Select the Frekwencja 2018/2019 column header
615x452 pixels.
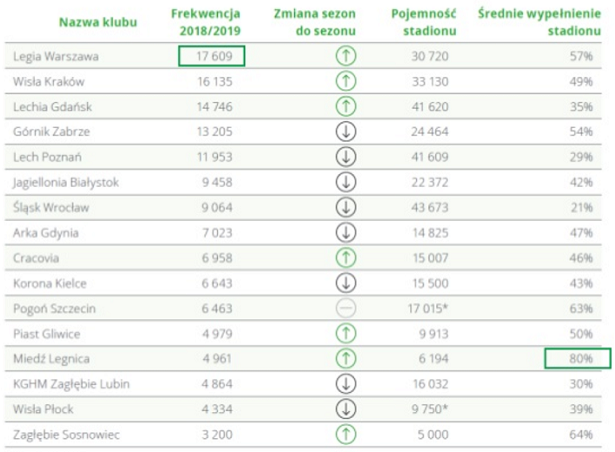[206, 22]
